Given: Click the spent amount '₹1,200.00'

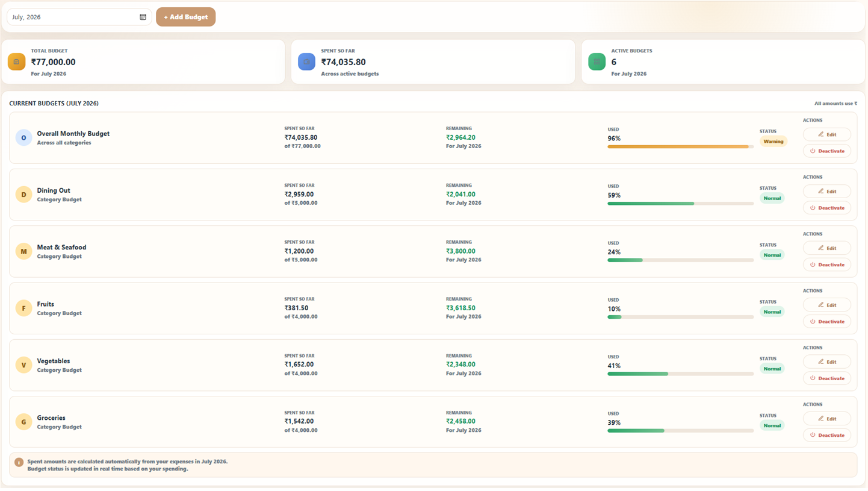Looking at the screenshot, I should [299, 251].
